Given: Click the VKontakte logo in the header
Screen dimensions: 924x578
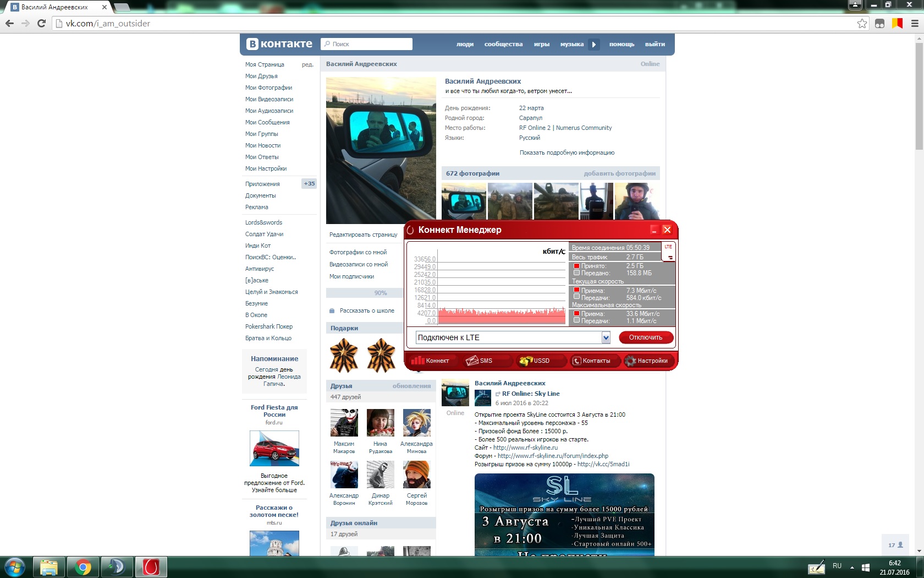Looking at the screenshot, I should coord(279,44).
